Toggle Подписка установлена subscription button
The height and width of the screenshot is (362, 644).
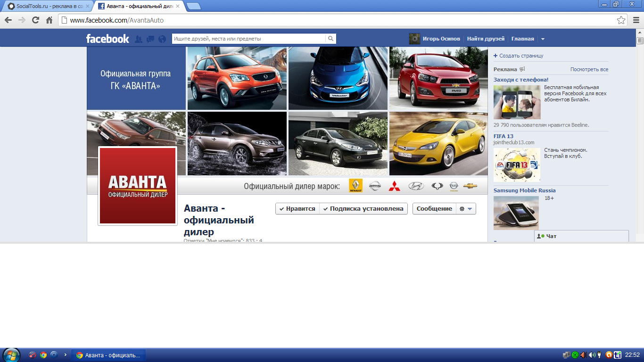tap(363, 209)
